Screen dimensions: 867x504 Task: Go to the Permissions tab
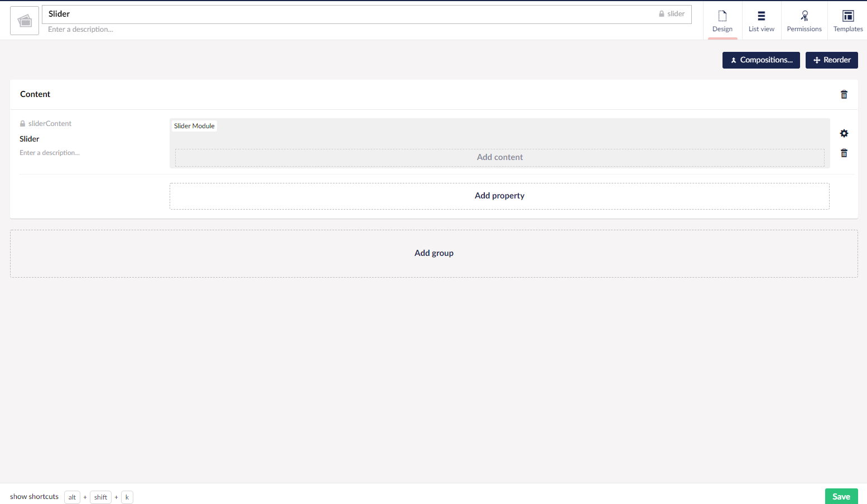804,21
